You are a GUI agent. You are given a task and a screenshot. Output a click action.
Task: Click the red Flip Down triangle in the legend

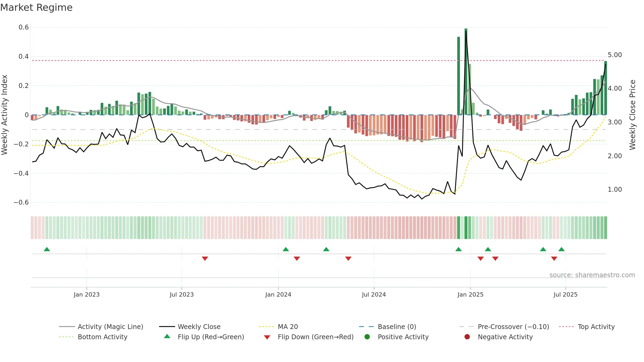pos(267,337)
